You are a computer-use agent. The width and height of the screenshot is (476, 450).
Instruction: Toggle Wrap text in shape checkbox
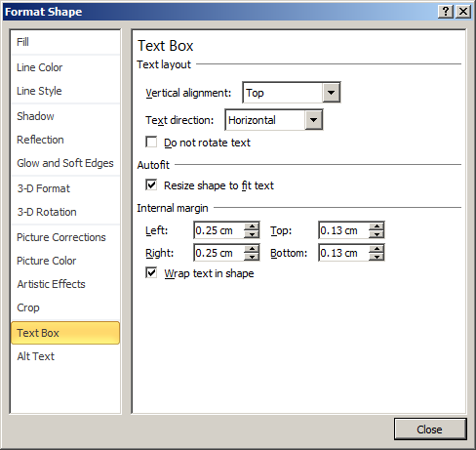(151, 272)
